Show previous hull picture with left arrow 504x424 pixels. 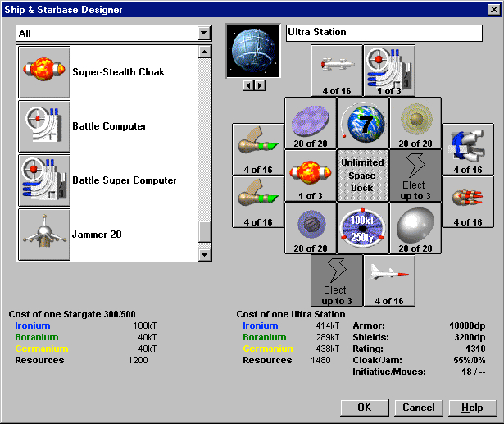pos(247,84)
